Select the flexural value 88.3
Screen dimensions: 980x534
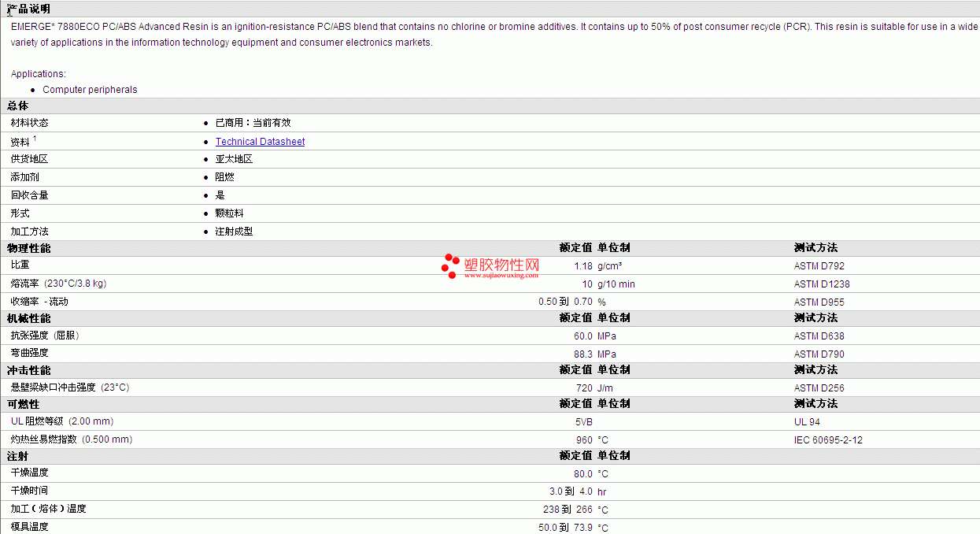coord(583,354)
